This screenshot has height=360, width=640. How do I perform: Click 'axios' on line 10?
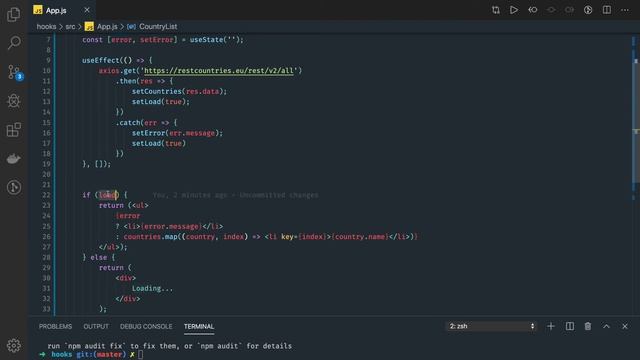pos(109,71)
